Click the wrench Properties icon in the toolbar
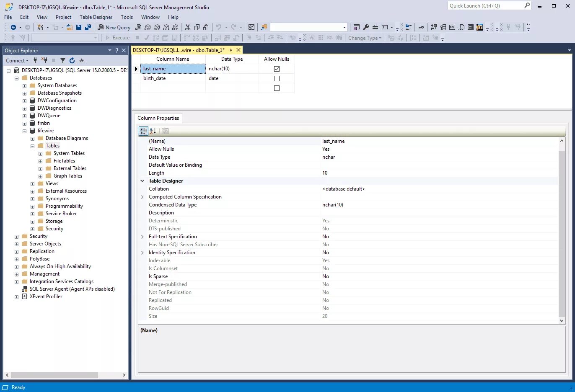575x392 pixels. tap(366, 27)
